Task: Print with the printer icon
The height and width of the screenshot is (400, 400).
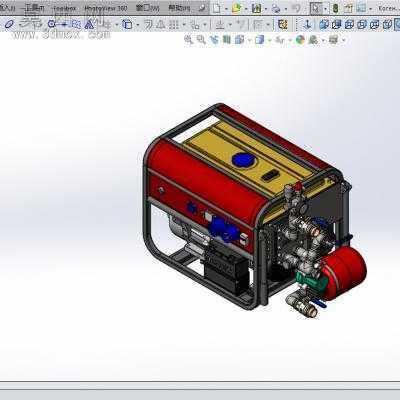Action: click(276, 8)
